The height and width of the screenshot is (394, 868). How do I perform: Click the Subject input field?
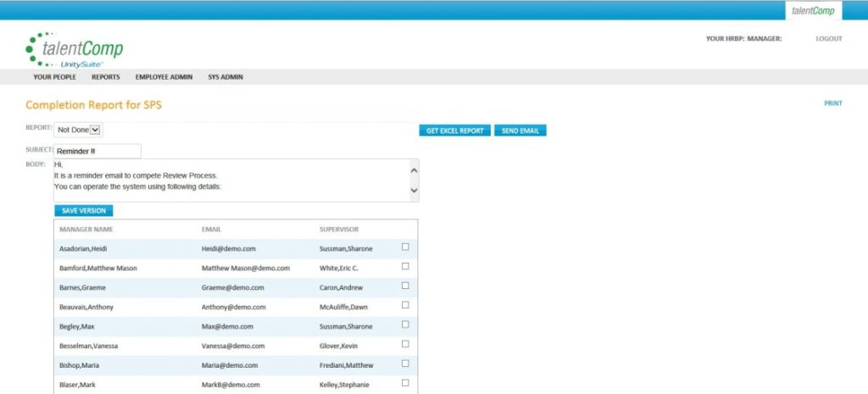(97, 151)
